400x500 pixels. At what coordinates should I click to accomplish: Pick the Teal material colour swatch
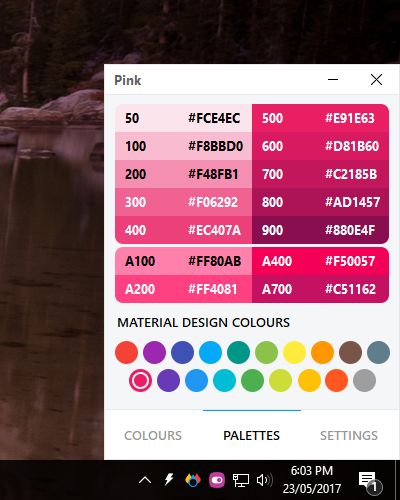point(238,352)
